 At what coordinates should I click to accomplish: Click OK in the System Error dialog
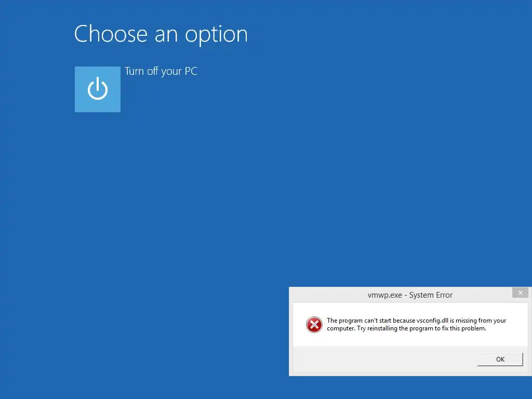[x=500, y=360]
